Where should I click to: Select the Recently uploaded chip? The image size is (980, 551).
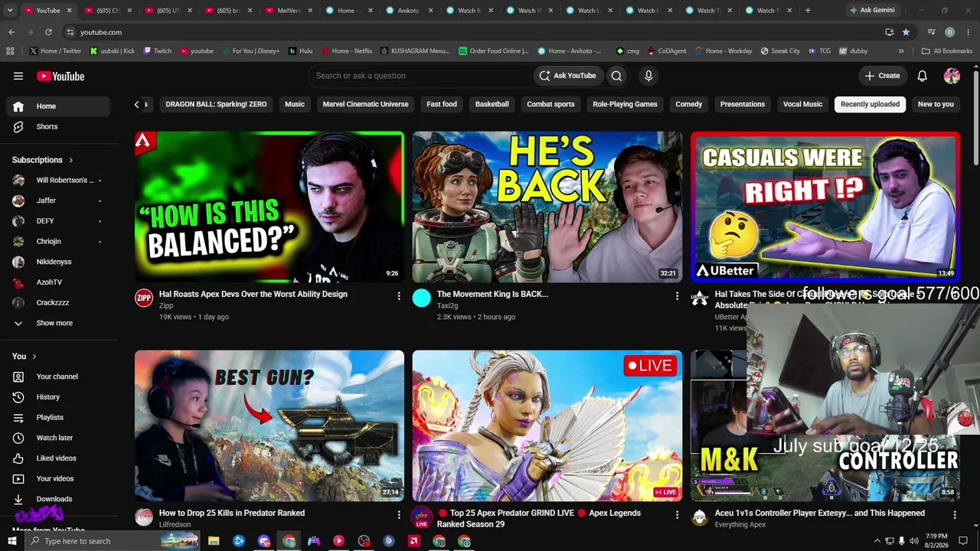pos(870,104)
